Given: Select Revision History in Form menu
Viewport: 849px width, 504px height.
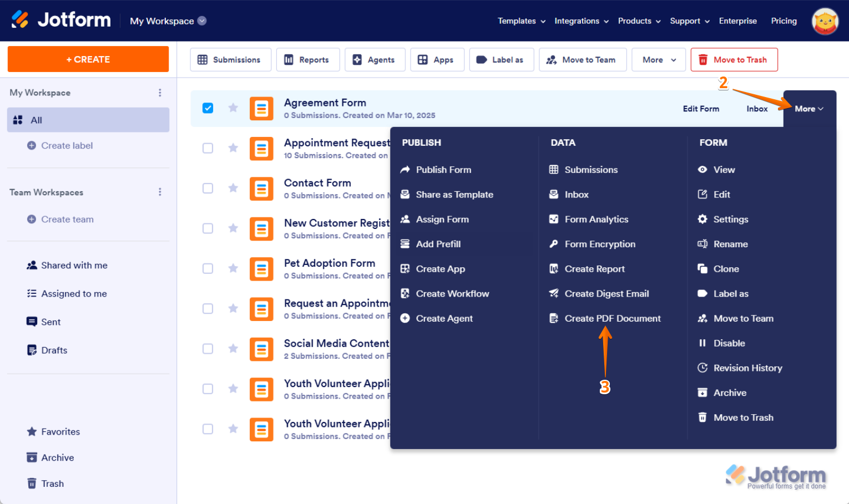Looking at the screenshot, I should pyautogui.click(x=747, y=368).
